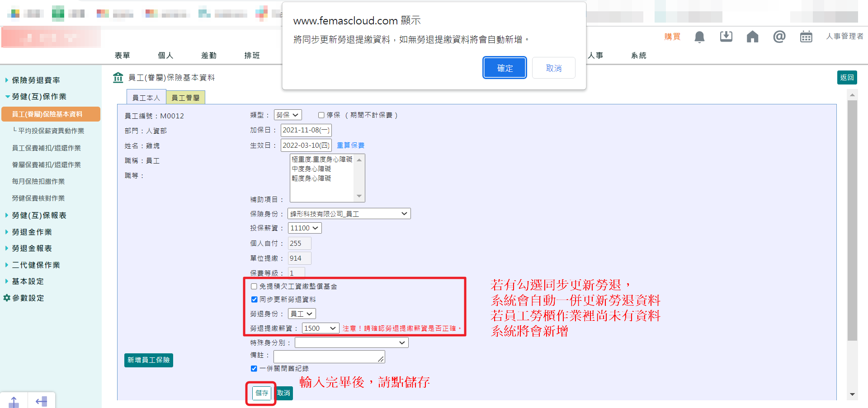The height and width of the screenshot is (408, 868).
Task: Open the 系統 menu
Action: point(638,55)
